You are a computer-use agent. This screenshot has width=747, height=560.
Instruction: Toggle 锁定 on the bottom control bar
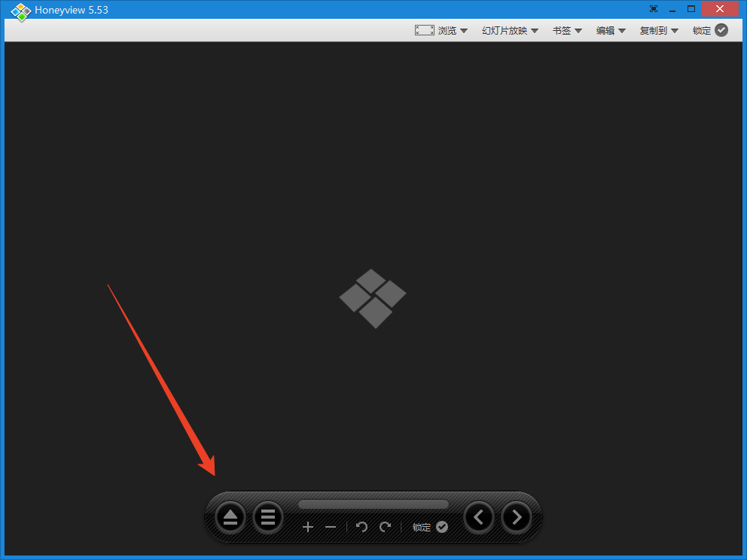430,527
